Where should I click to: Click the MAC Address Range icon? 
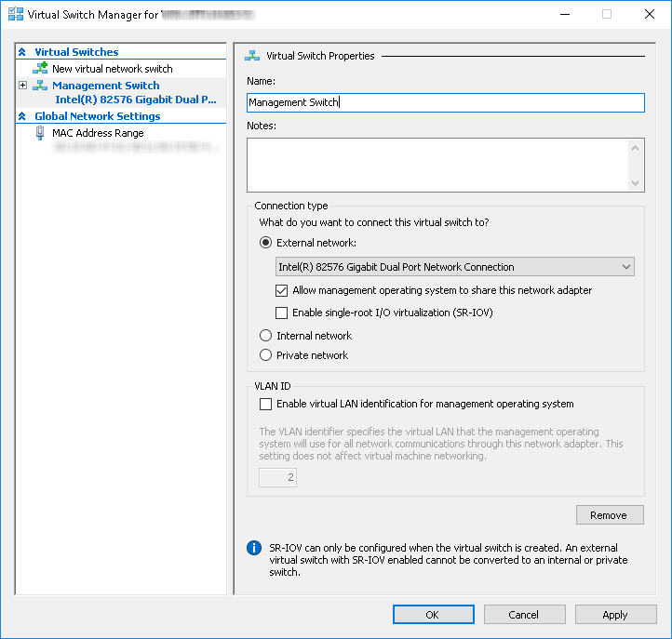pos(40,133)
